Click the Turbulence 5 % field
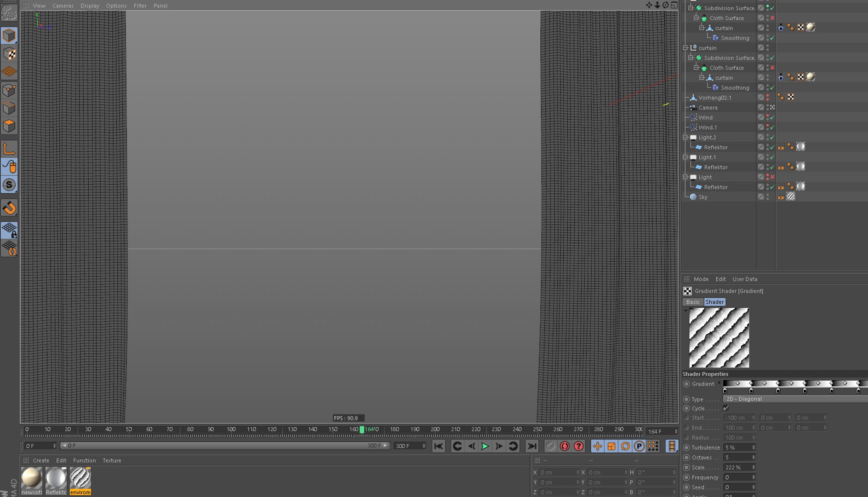 tap(739, 447)
